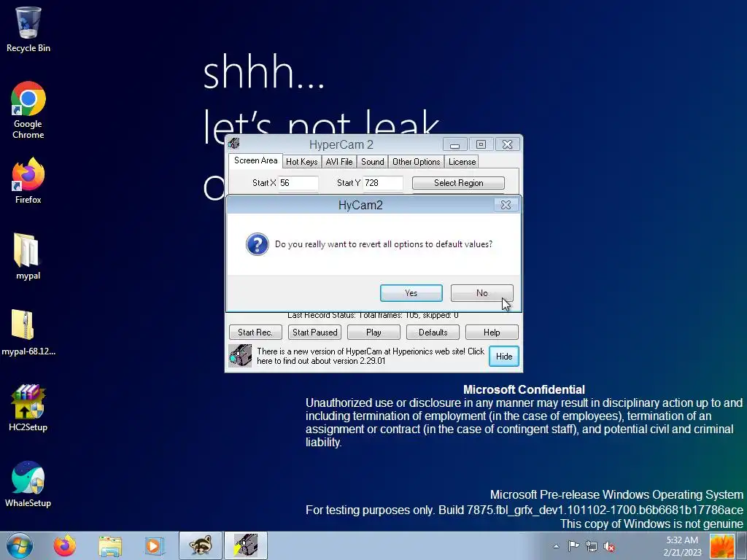Click the HyperCam camera icon in the update banner

tap(239, 356)
